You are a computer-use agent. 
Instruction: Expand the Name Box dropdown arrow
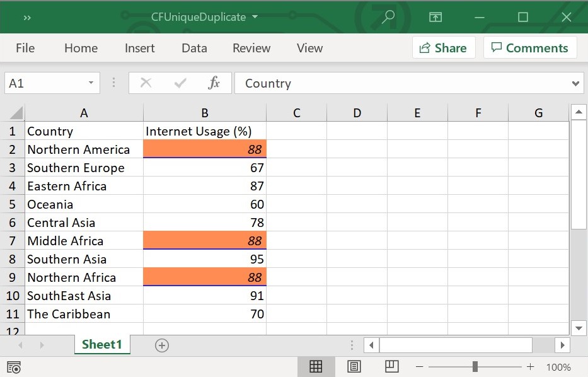(x=91, y=83)
